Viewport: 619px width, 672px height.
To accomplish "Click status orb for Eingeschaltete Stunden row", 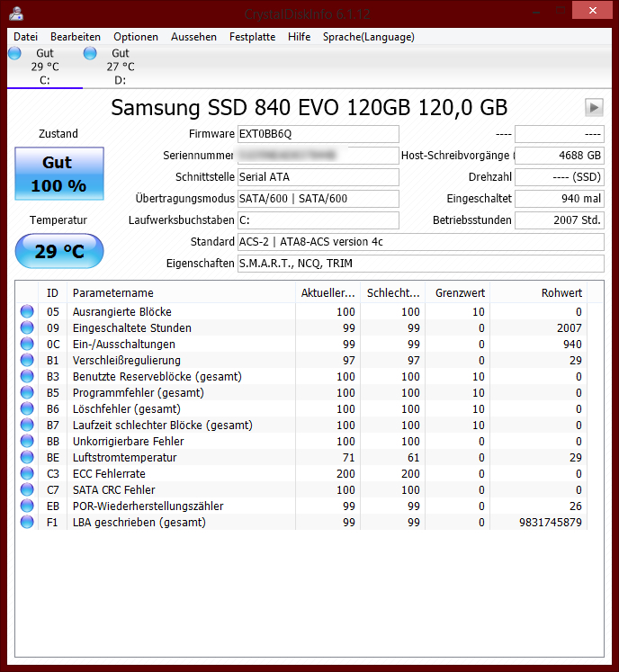I will [x=27, y=327].
